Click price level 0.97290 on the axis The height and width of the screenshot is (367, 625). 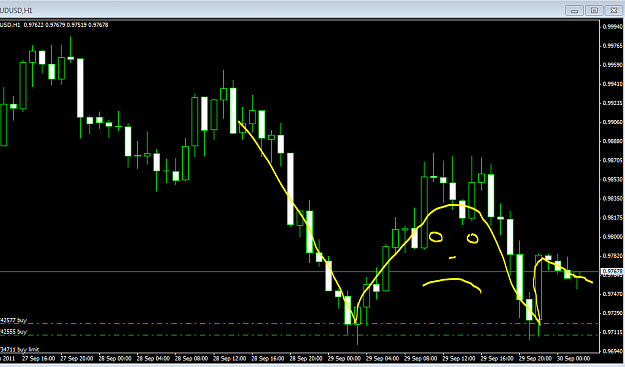click(613, 313)
